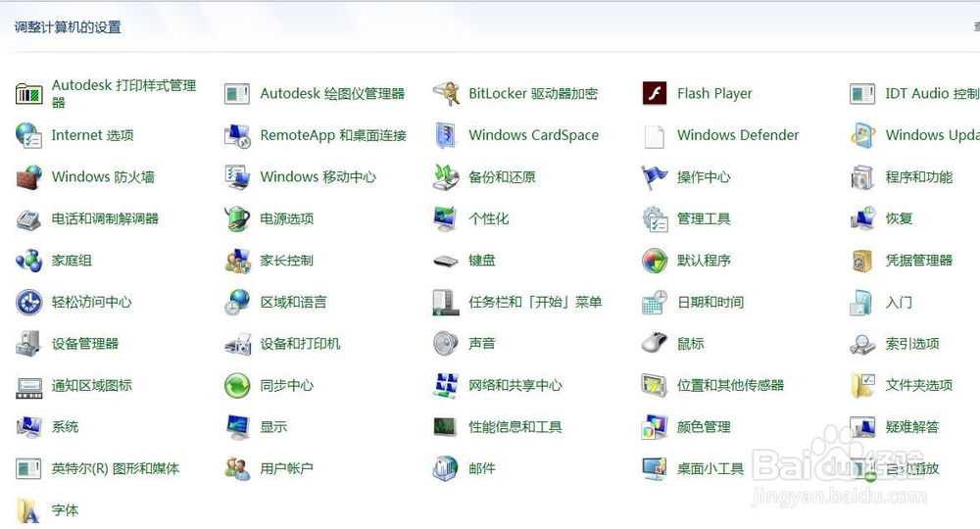Open the 疑难解答 link
The width and height of the screenshot is (980, 529).
click(x=911, y=427)
